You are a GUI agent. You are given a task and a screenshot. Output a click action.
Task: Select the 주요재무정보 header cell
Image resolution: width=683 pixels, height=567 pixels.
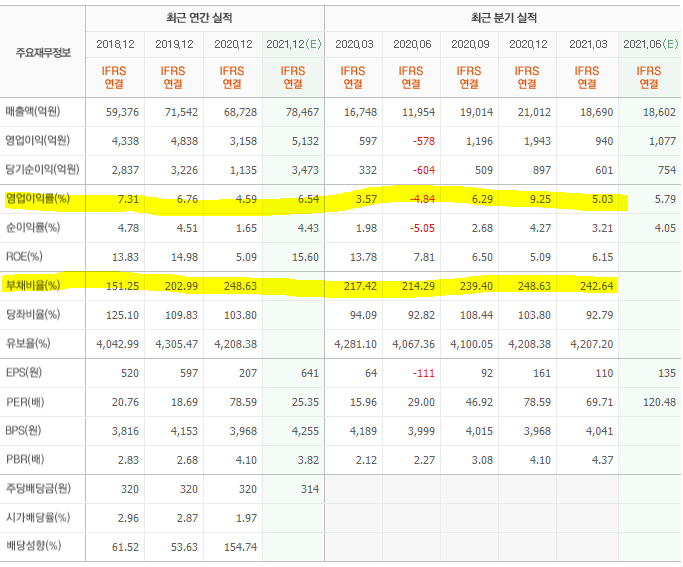coord(43,53)
